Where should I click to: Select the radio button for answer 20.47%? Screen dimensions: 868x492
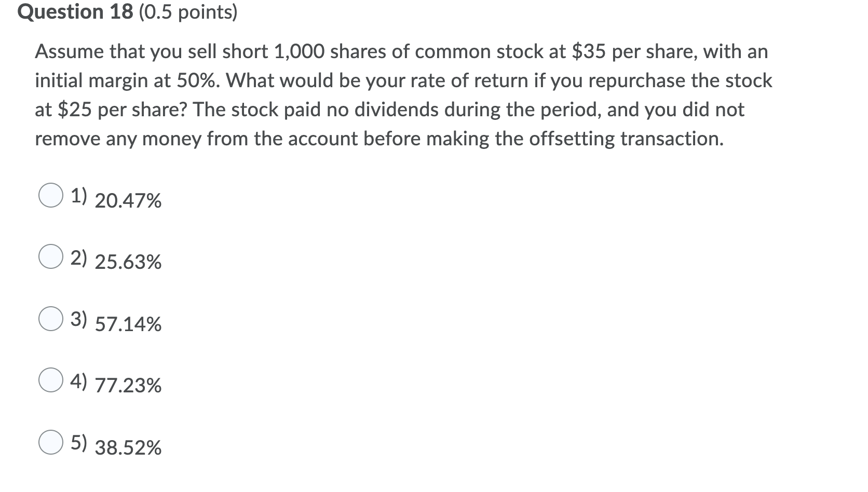click(x=50, y=195)
